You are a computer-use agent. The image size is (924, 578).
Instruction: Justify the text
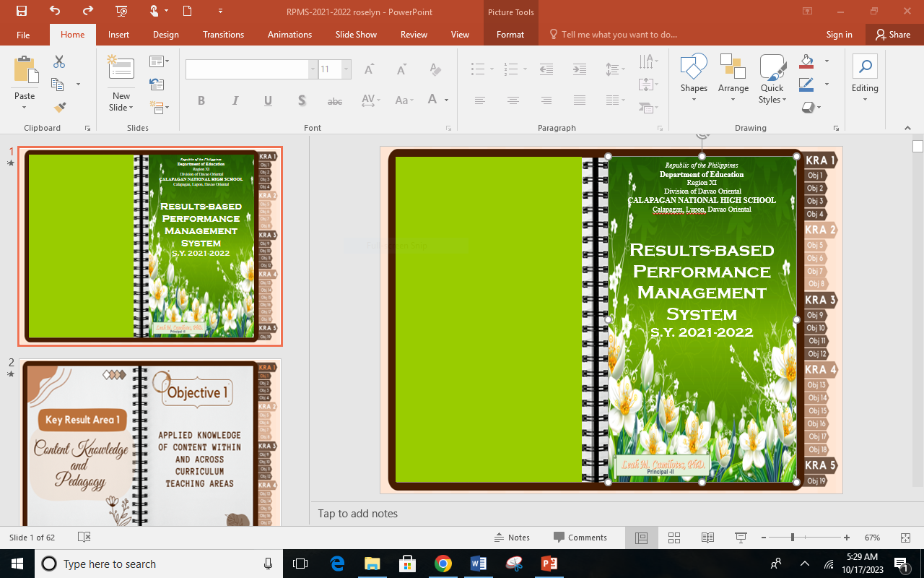click(x=580, y=100)
